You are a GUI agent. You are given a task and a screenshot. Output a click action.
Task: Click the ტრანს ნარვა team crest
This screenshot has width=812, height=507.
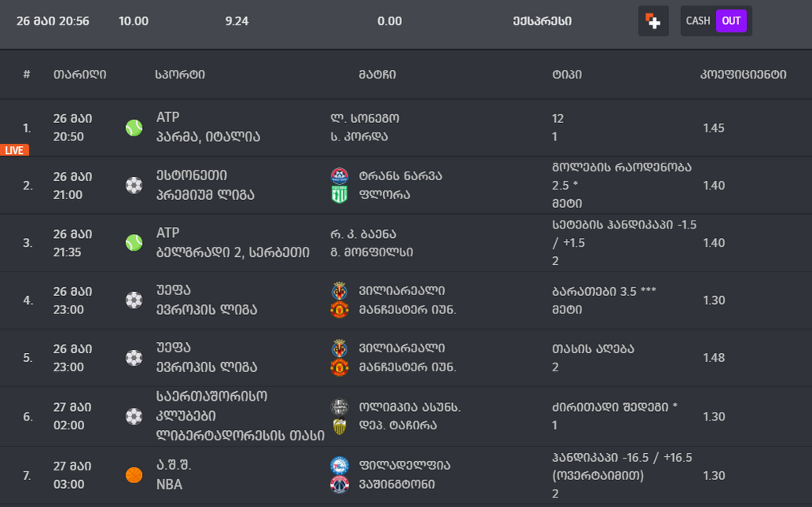coord(339,176)
